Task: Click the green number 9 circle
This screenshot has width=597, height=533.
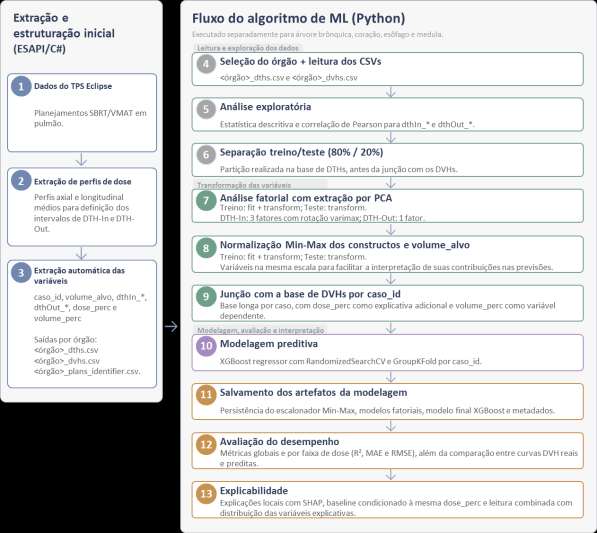Action: pyautogui.click(x=206, y=296)
